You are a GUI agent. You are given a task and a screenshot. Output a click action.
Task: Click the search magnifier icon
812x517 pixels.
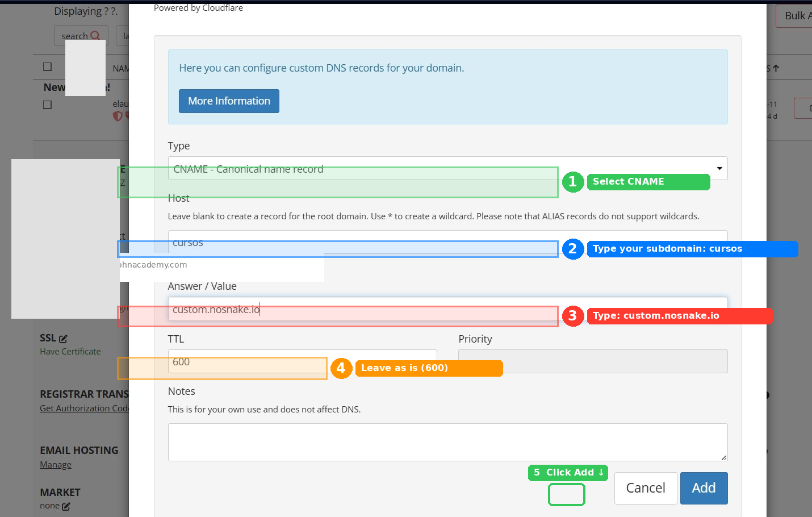(95, 35)
